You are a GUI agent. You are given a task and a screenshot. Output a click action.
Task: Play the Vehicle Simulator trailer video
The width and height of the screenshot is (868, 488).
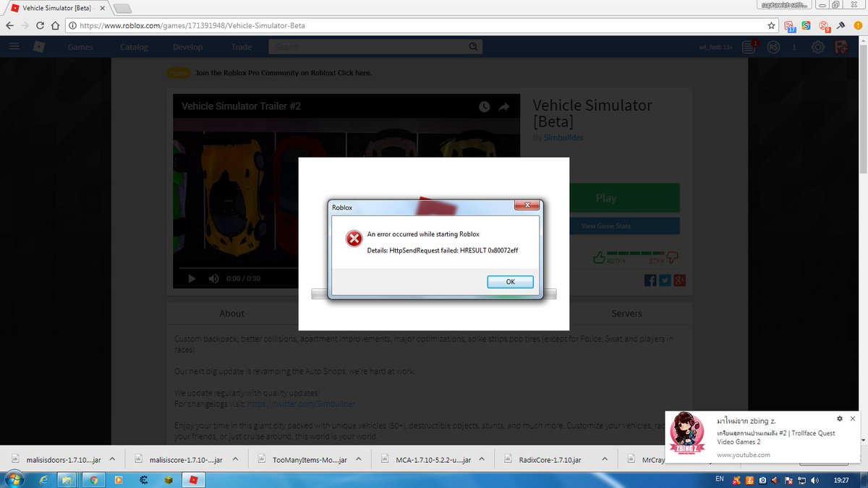[192, 278]
